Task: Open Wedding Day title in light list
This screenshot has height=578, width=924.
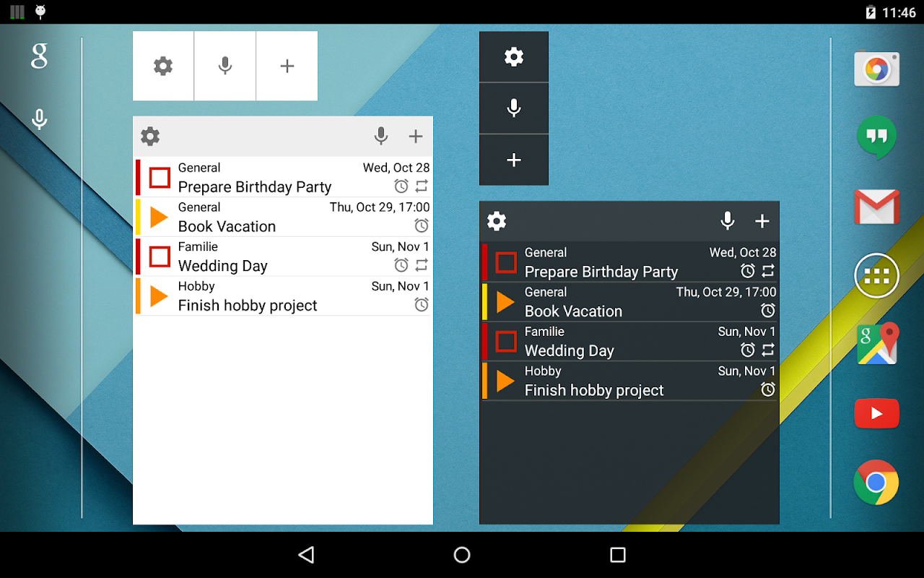Action: click(x=223, y=266)
